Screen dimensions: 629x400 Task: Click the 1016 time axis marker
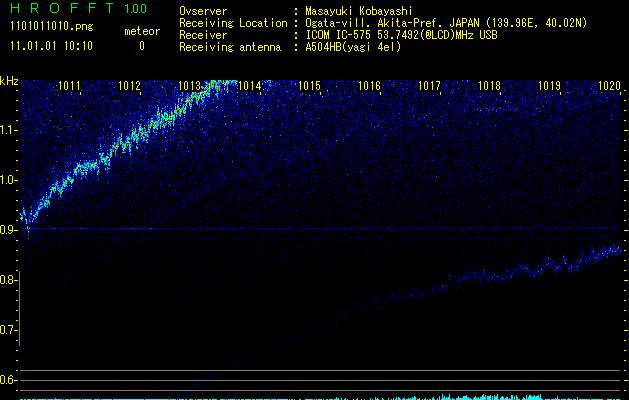click(369, 86)
